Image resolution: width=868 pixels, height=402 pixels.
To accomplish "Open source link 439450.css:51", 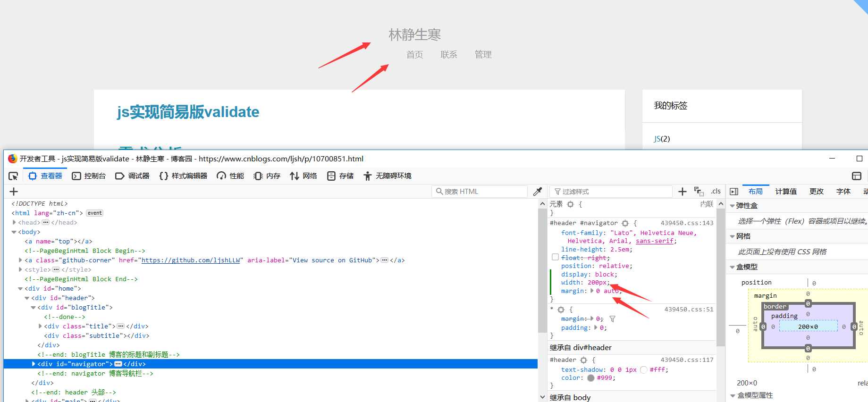I will 689,310.
